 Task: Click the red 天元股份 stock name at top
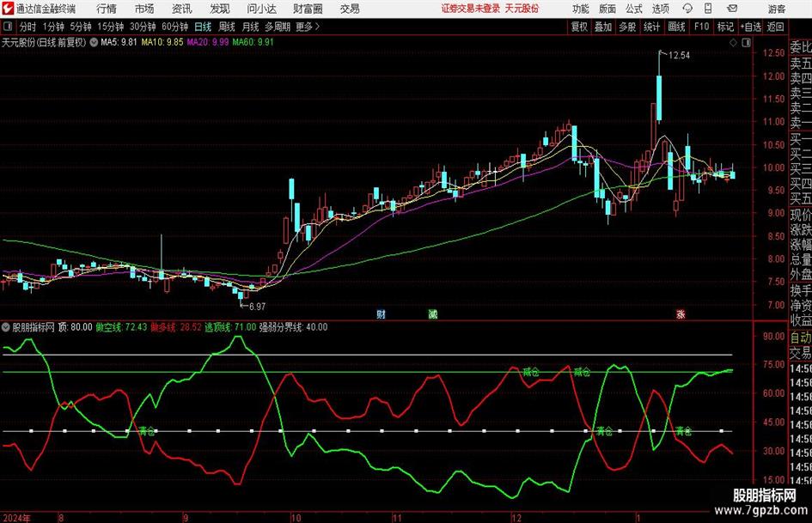coord(522,9)
